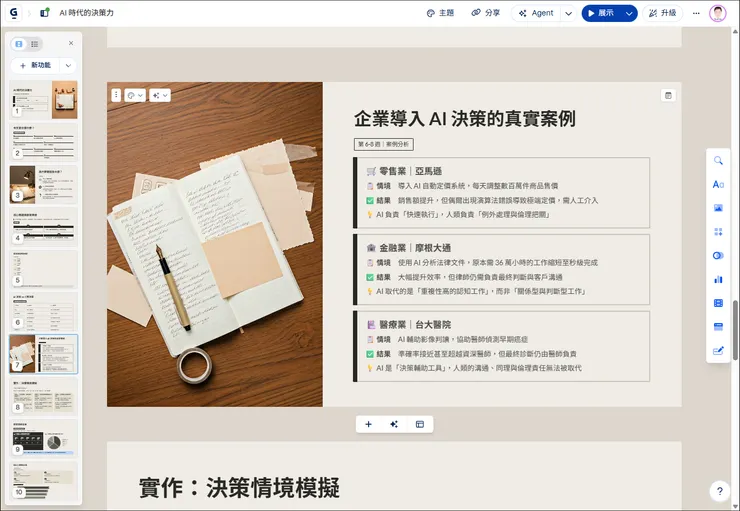Open the Aa text formatting tool
The height and width of the screenshot is (511, 740).
(x=718, y=184)
